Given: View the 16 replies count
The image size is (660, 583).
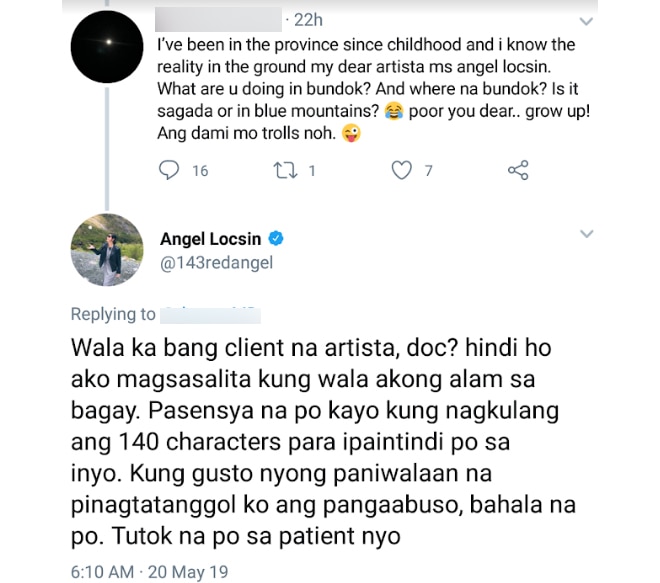Looking at the screenshot, I should tap(200, 170).
